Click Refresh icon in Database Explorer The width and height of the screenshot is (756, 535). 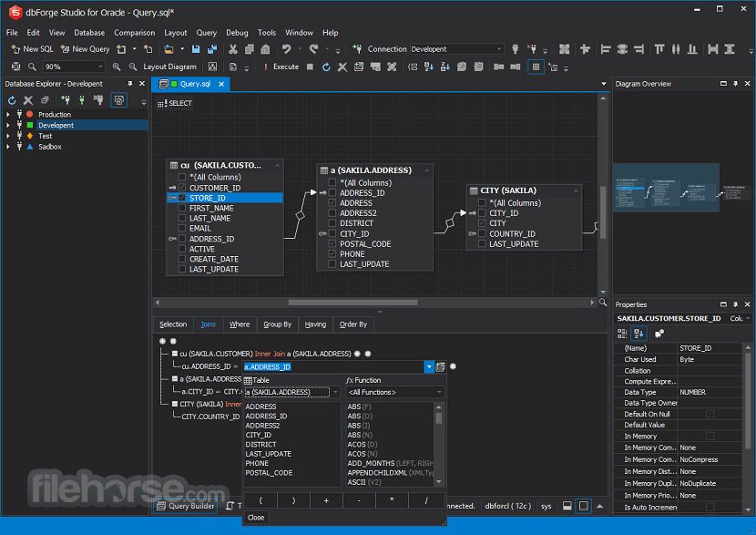(x=12, y=100)
